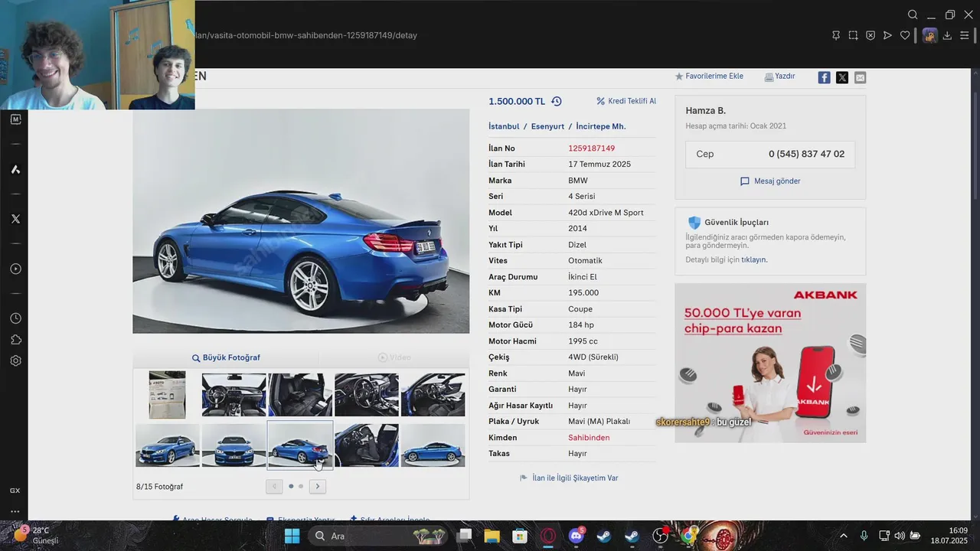This screenshot has height=551, width=980.
Task: Open the sidebar history clock icon
Action: tap(15, 318)
